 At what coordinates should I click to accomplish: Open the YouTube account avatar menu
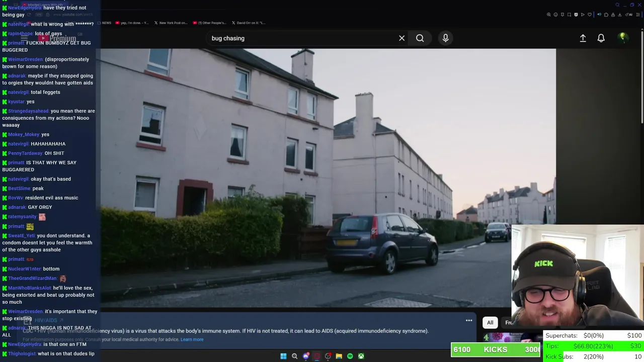[x=622, y=37]
